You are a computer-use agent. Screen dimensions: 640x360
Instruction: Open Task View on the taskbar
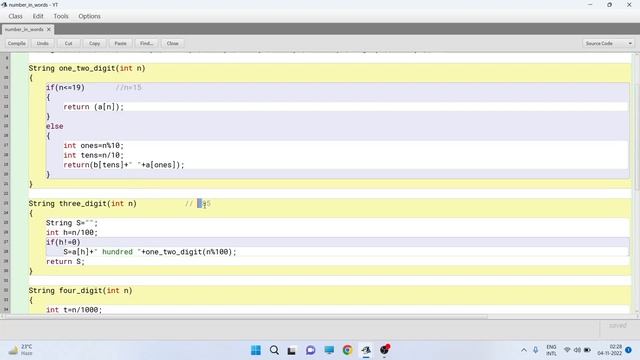(292, 350)
